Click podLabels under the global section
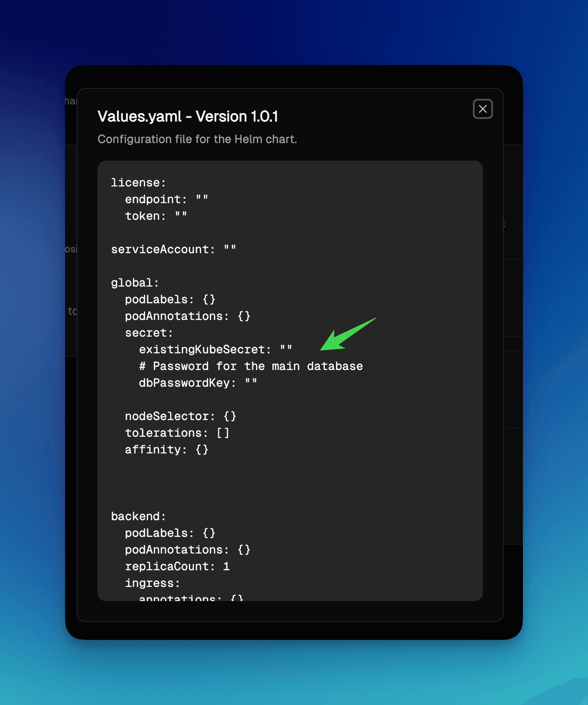The width and height of the screenshot is (588, 705). coord(170,300)
